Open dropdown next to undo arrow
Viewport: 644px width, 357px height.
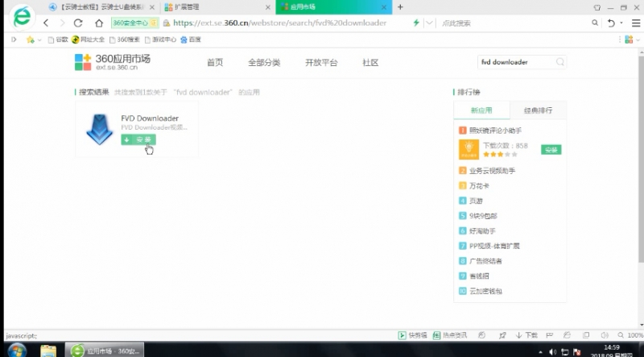point(621,23)
